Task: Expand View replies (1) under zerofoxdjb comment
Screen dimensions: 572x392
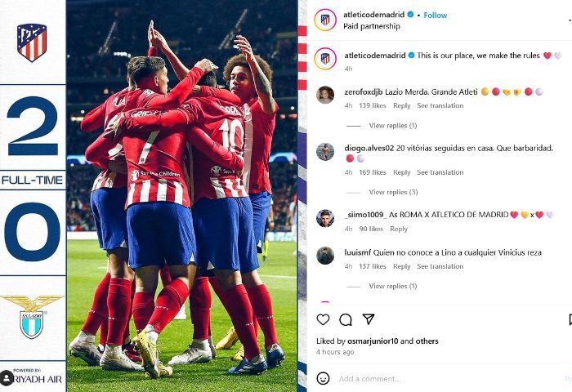Action: point(392,126)
